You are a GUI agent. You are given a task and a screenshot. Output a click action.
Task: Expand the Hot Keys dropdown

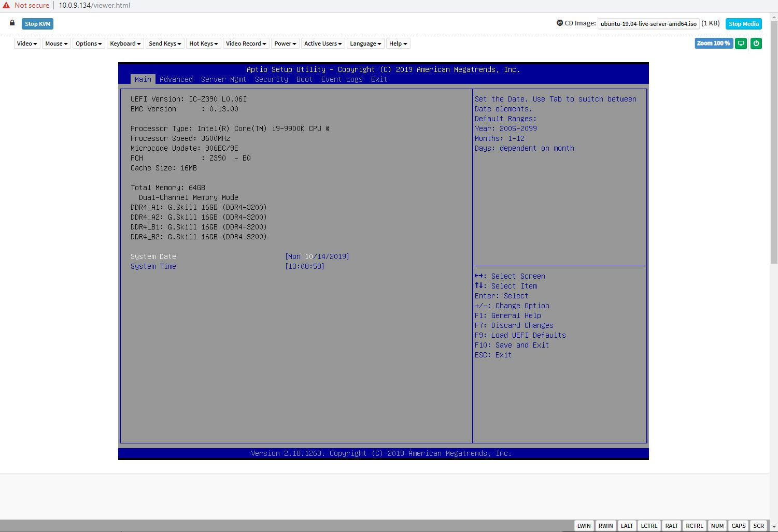pyautogui.click(x=204, y=44)
